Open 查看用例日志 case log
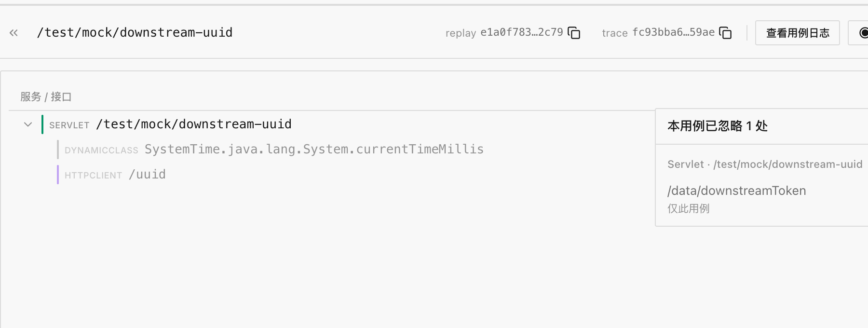The height and width of the screenshot is (328, 868). click(x=797, y=33)
